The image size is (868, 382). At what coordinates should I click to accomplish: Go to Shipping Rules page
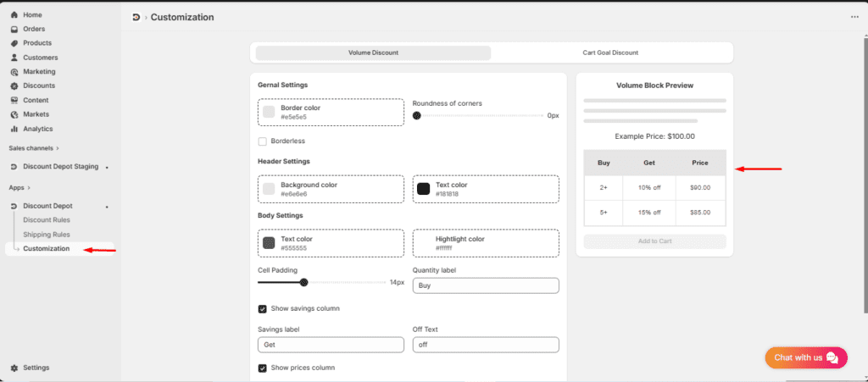(47, 235)
